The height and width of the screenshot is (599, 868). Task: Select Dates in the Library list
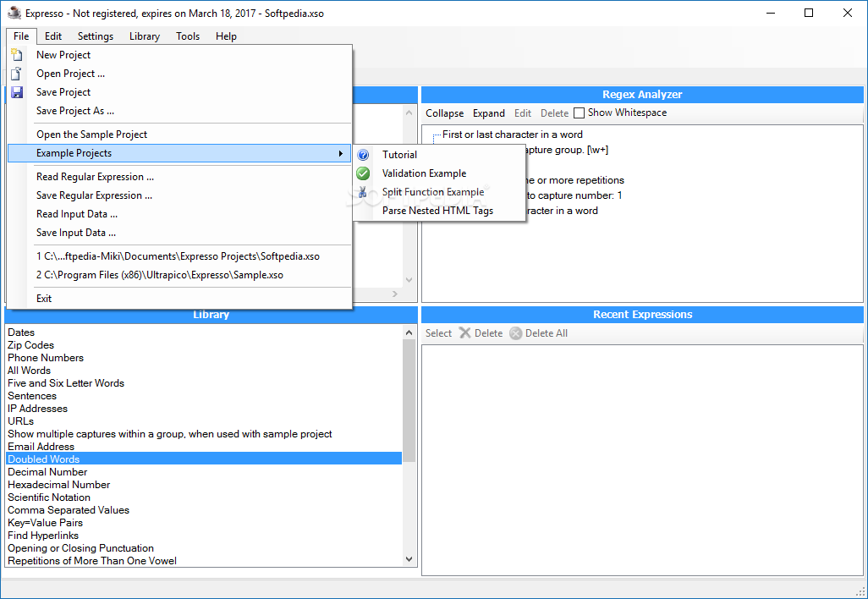click(204, 332)
